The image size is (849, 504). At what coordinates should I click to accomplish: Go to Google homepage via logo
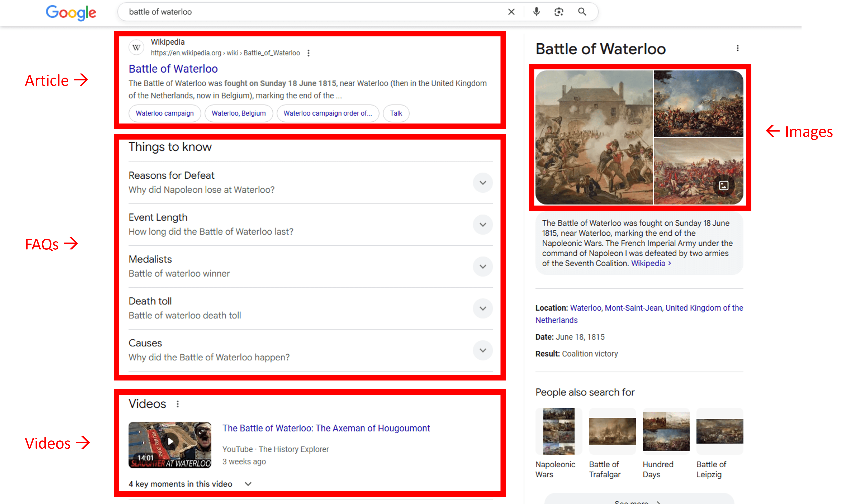(71, 13)
